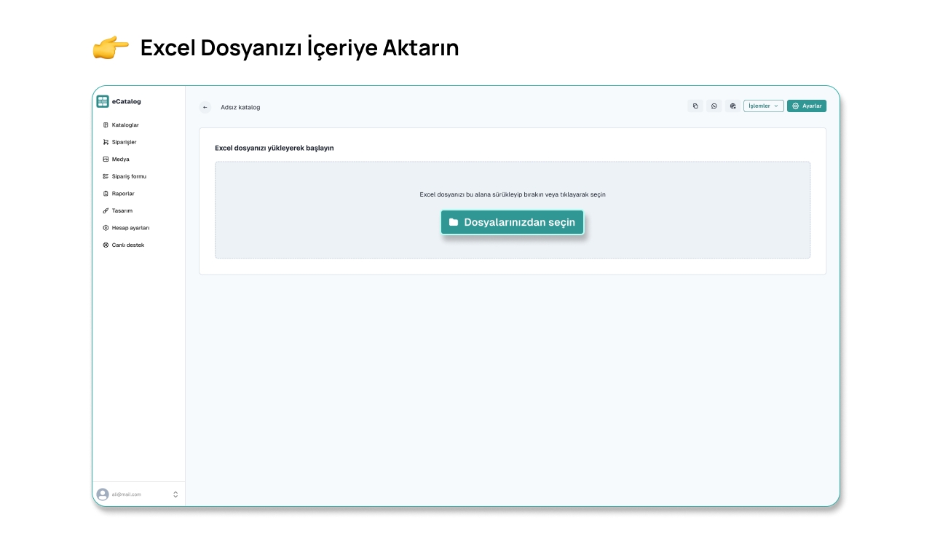Share the catalog via the WhatsApp icon
The height and width of the screenshot is (560, 932).
pos(714,106)
